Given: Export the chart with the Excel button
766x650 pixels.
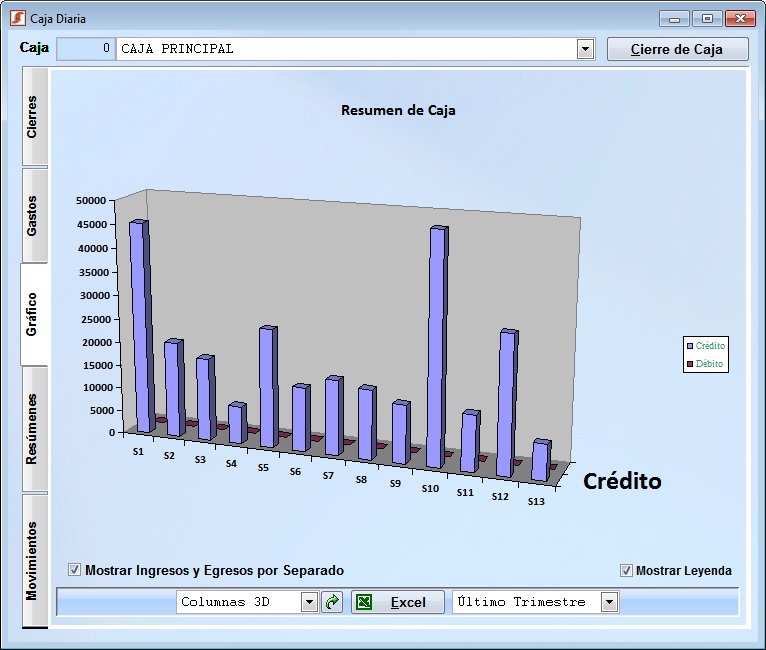Looking at the screenshot, I should pos(398,602).
